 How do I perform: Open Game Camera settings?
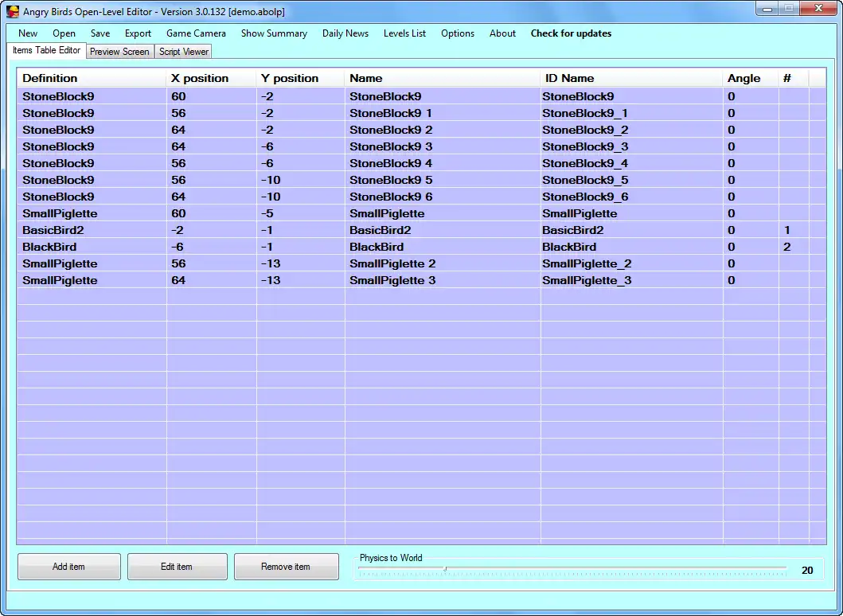tap(197, 33)
